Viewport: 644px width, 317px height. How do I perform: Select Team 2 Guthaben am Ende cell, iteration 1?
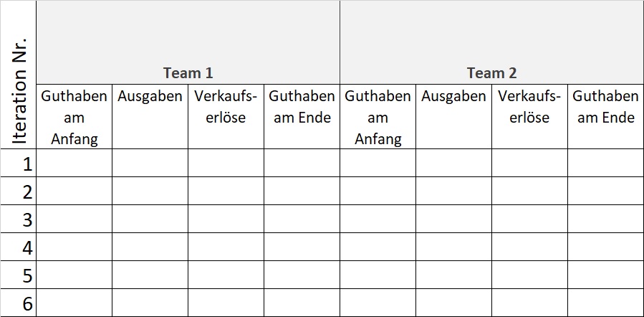click(x=605, y=164)
